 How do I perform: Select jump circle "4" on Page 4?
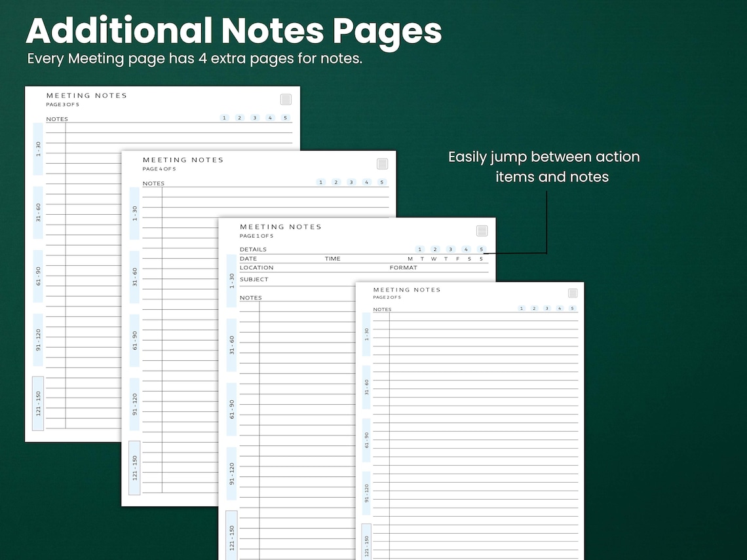pos(366,182)
